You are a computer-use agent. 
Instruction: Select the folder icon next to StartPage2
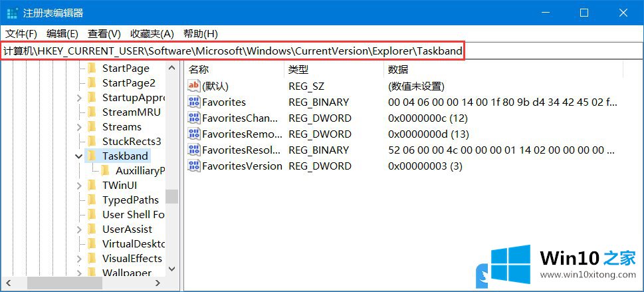[x=92, y=83]
